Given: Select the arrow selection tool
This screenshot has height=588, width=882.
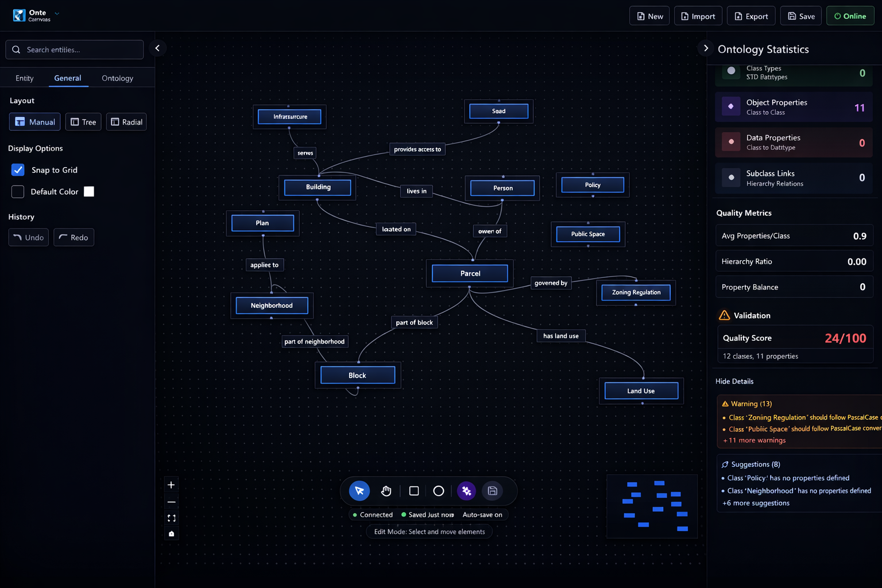Looking at the screenshot, I should click(x=359, y=491).
